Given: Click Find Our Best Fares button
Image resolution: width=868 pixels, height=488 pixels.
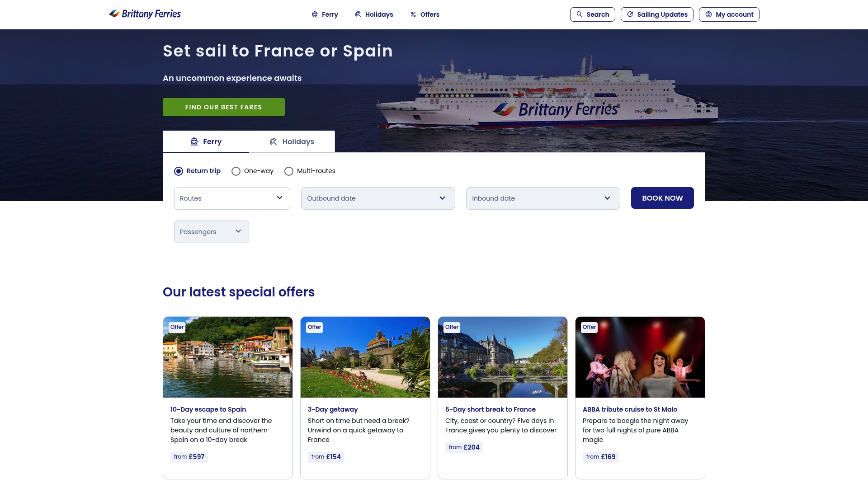Looking at the screenshot, I should (x=223, y=107).
